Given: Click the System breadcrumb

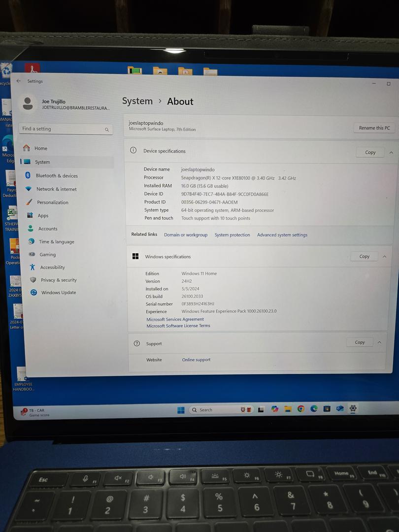Looking at the screenshot, I should [137, 101].
